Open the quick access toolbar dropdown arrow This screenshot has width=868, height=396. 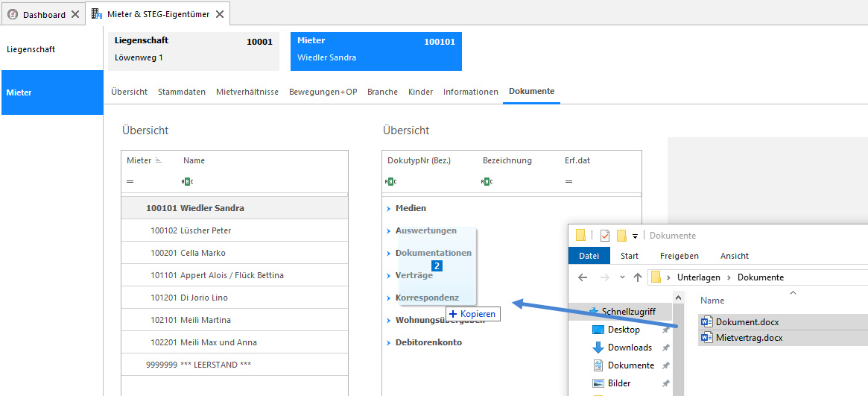tap(635, 236)
